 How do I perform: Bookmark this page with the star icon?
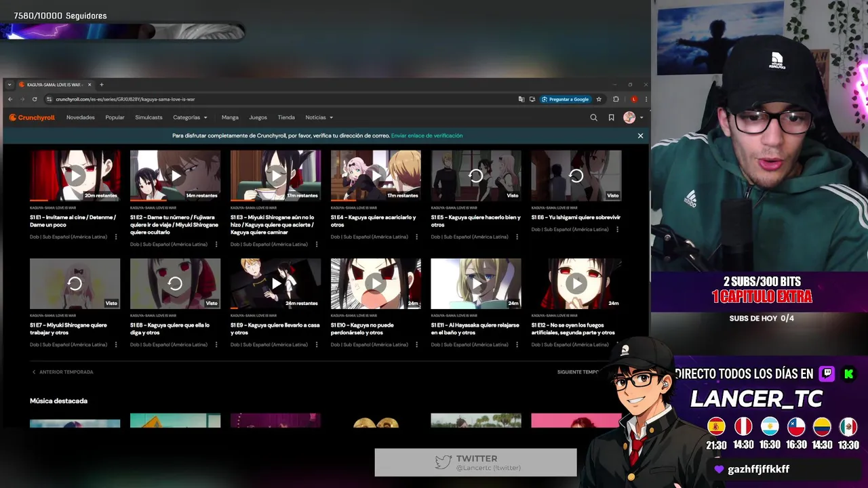(x=599, y=99)
